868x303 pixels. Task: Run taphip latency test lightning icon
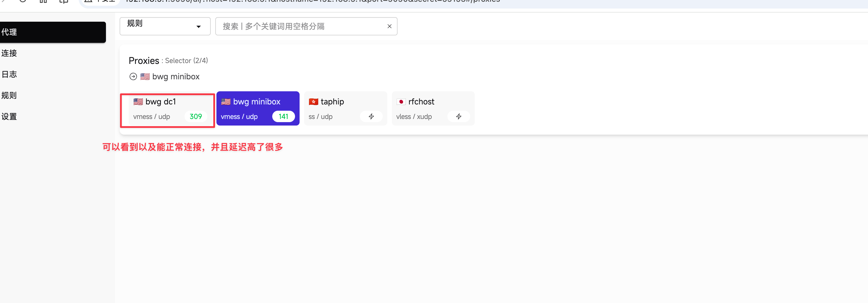click(371, 116)
